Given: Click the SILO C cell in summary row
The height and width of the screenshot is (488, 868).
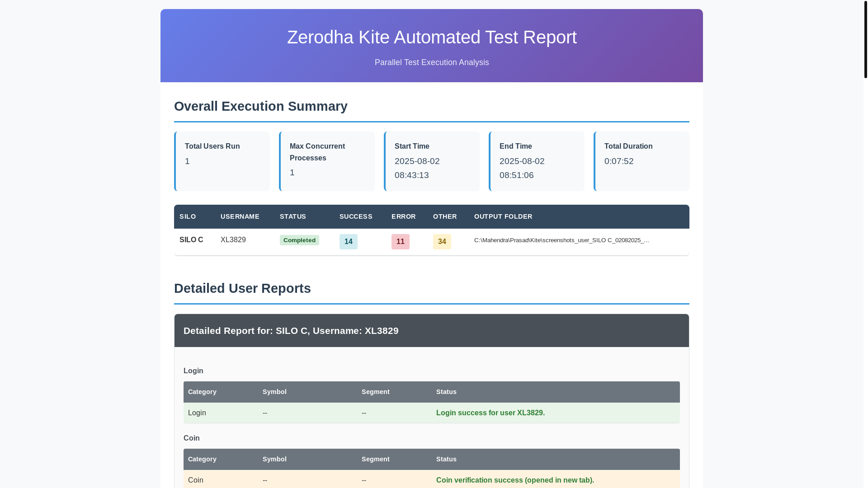Looking at the screenshot, I should 191,240.
